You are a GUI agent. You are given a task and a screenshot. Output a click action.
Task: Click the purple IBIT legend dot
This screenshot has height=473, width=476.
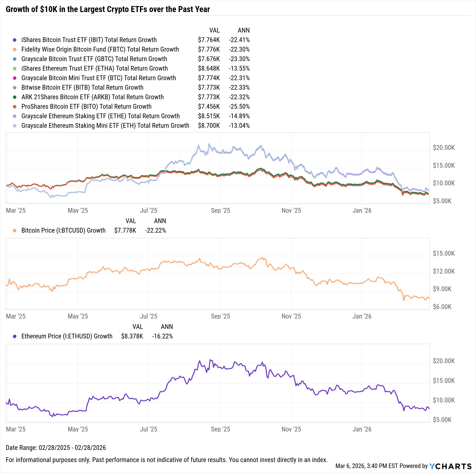[x=15, y=40]
